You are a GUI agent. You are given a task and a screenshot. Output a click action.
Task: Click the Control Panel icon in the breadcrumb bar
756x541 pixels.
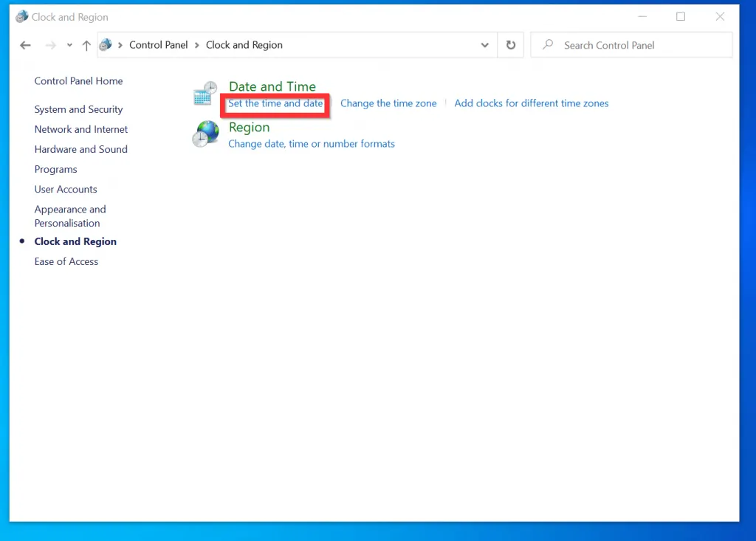106,45
